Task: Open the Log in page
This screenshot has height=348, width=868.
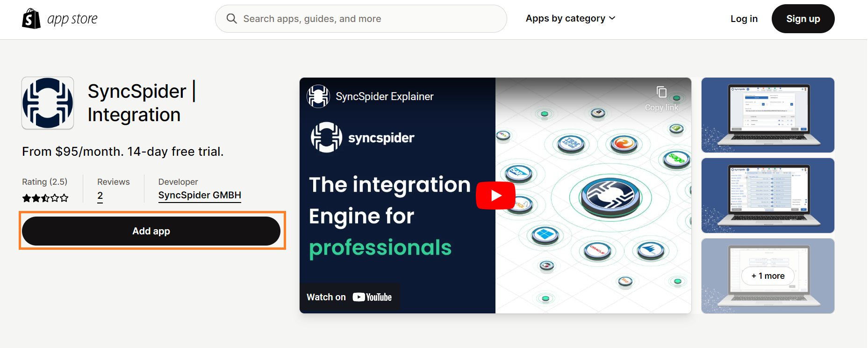Action: pyautogui.click(x=744, y=19)
